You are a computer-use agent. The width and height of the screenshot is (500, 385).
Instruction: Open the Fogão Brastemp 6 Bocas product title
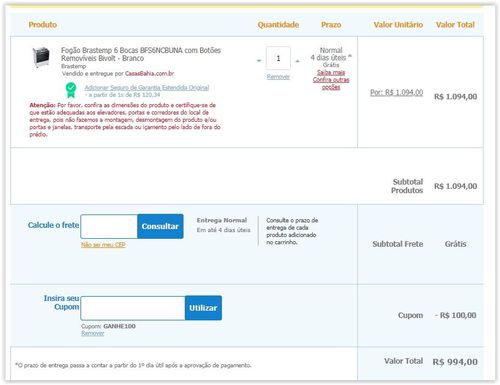pos(141,54)
